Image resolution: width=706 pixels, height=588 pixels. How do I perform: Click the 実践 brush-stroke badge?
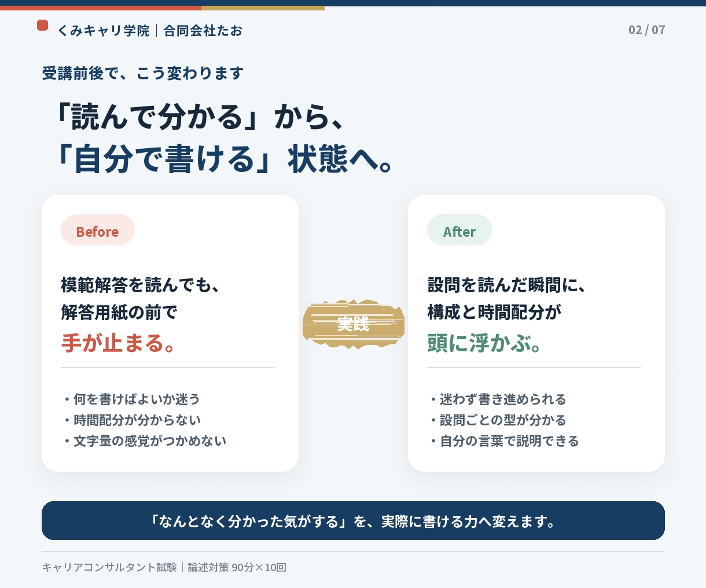[353, 324]
